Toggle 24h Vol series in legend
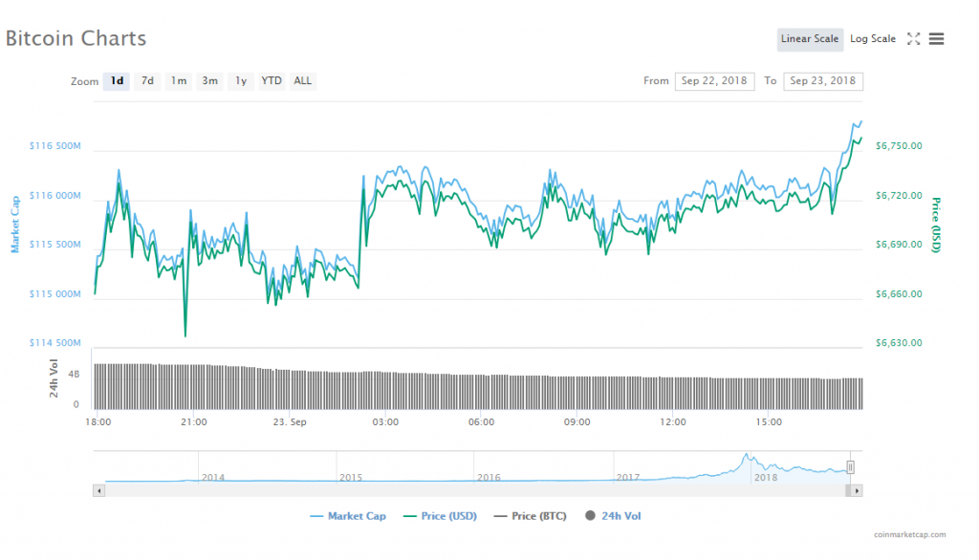Screen dimensions: 979x560 pos(613,516)
